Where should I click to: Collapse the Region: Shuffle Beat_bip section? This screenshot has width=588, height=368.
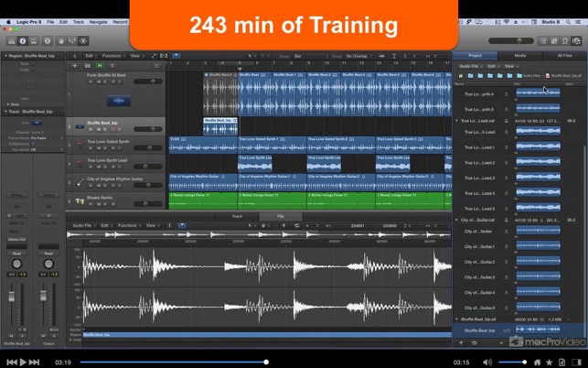[x=5, y=56]
